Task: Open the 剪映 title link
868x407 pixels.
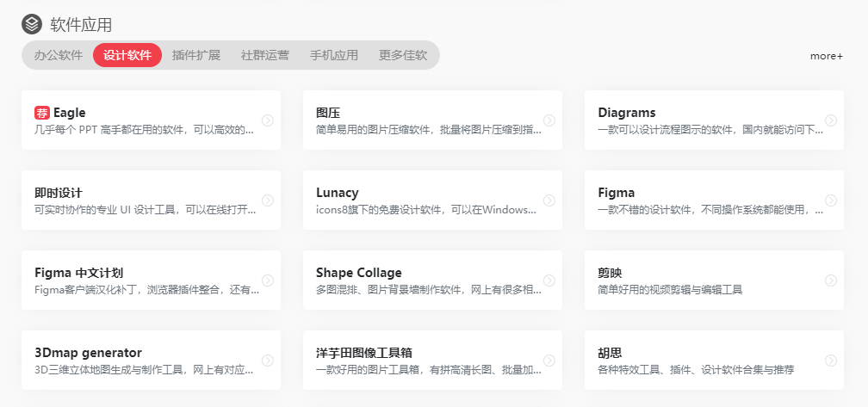Action: coord(610,273)
